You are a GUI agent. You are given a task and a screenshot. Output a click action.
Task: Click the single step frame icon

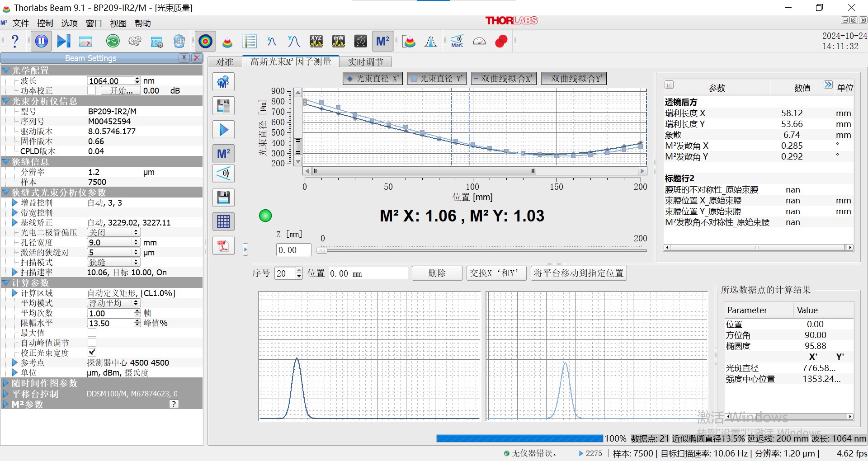64,42
